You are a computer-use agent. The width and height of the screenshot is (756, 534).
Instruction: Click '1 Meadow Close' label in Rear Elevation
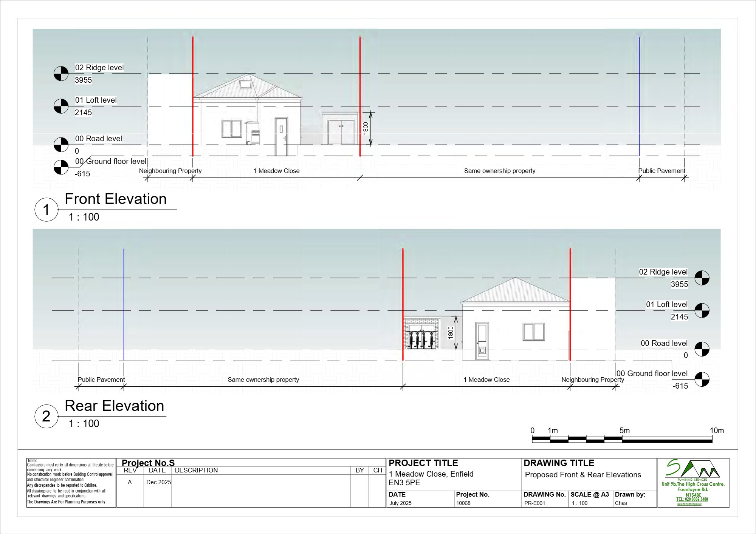(486, 380)
